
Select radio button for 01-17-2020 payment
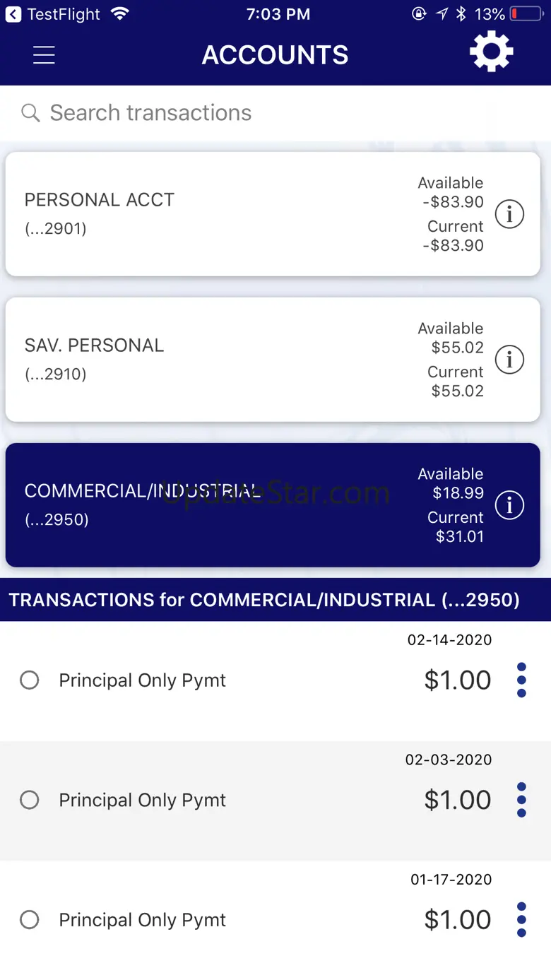[x=30, y=919]
